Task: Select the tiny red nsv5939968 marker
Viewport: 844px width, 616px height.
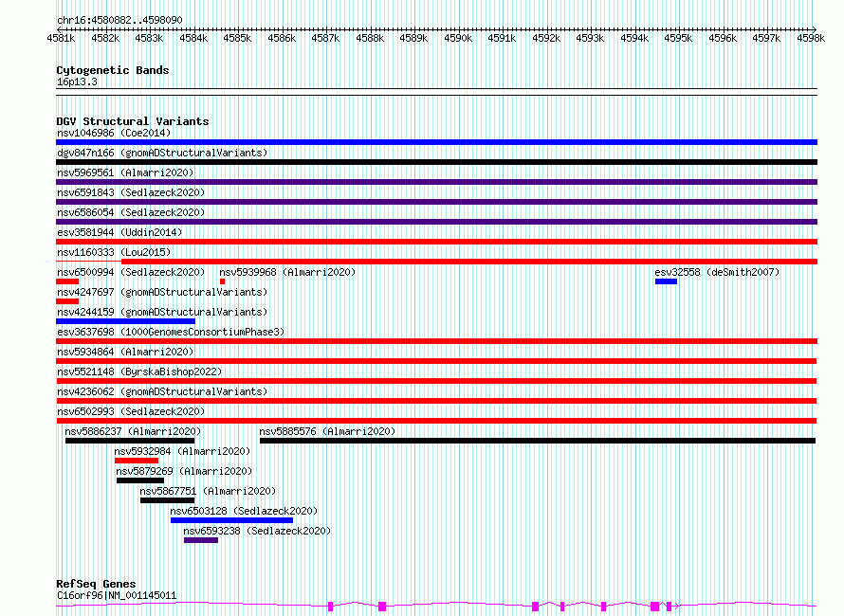Action: [x=222, y=281]
